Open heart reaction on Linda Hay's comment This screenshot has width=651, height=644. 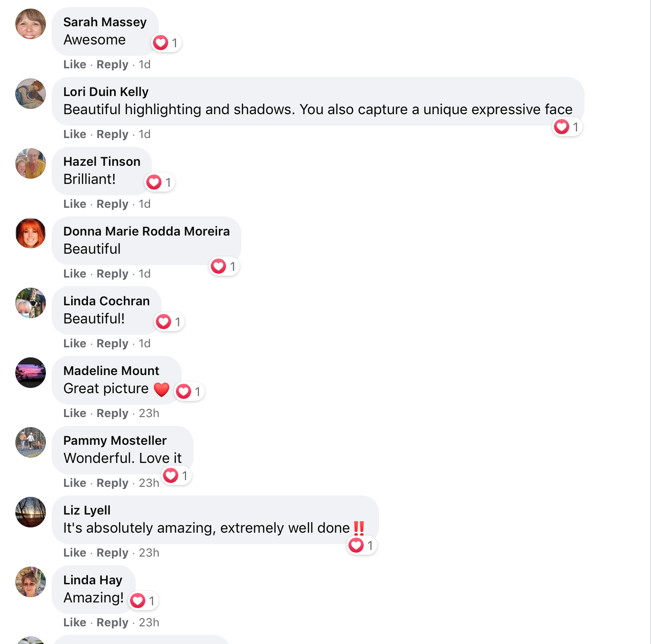tap(143, 601)
